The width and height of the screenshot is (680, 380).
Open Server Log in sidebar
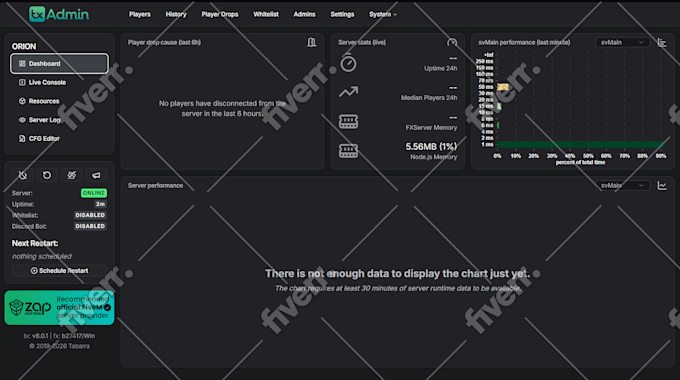pos(59,120)
